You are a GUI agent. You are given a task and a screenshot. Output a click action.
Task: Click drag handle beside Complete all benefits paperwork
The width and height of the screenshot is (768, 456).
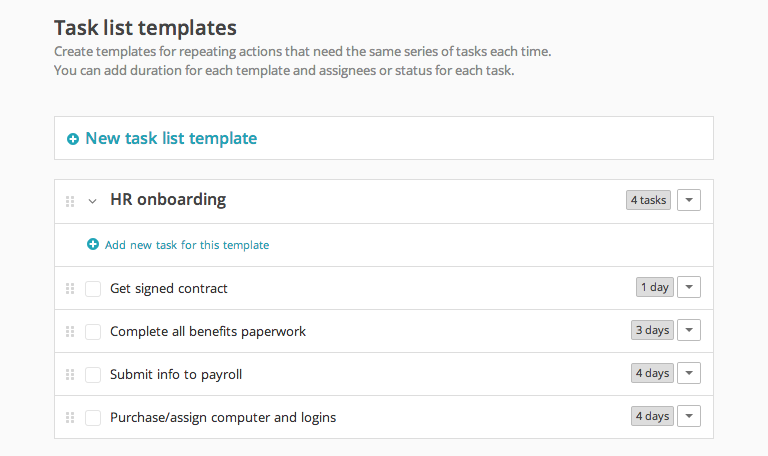pyautogui.click(x=70, y=331)
